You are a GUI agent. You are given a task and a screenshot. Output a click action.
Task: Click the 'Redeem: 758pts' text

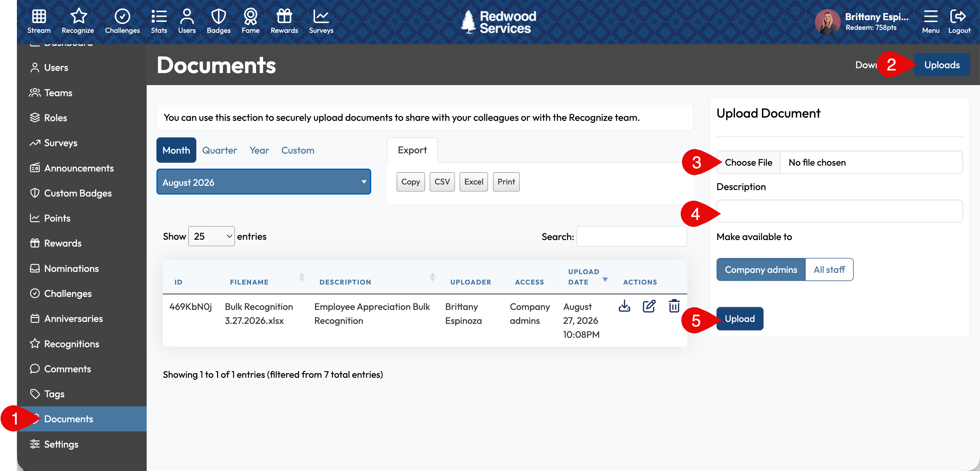click(871, 27)
